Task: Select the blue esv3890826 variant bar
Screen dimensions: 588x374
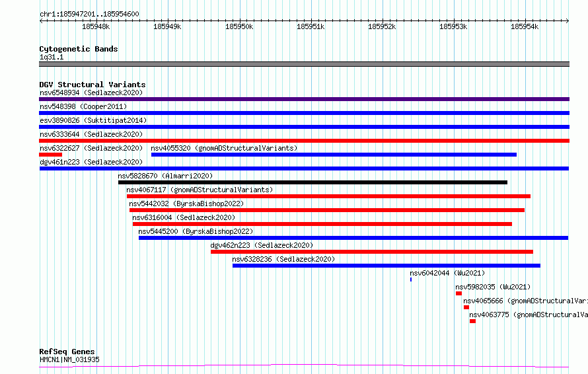Action: click(x=304, y=127)
